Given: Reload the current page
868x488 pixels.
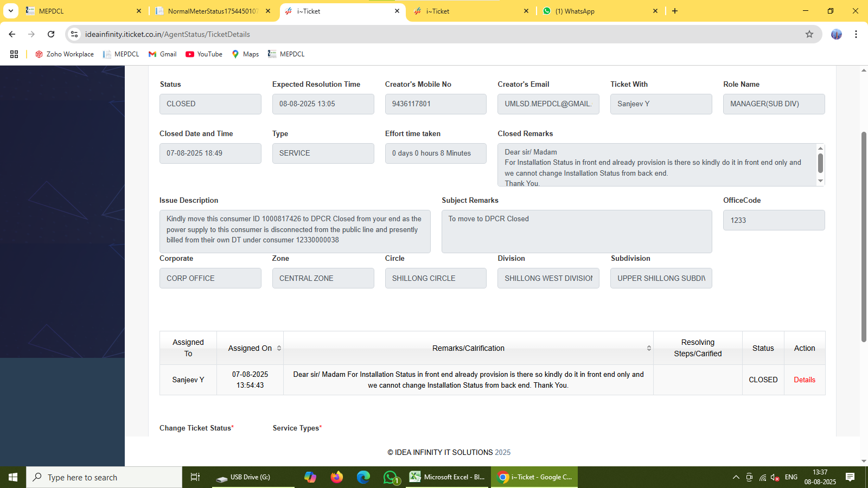Looking at the screenshot, I should point(51,34).
